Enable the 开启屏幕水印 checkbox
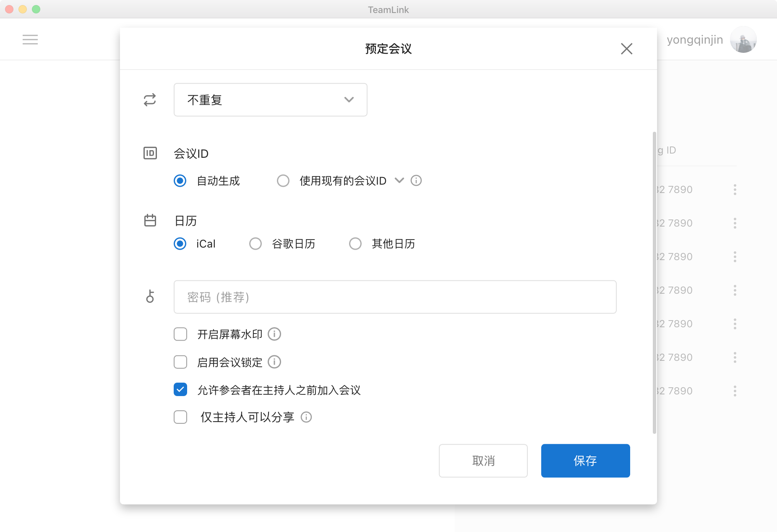 pyautogui.click(x=180, y=334)
